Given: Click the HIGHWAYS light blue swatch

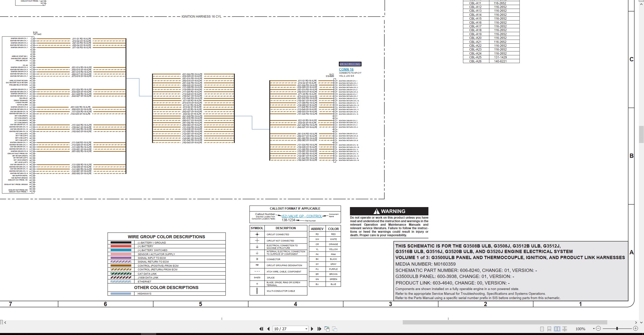Looking at the screenshot, I should point(121,294).
